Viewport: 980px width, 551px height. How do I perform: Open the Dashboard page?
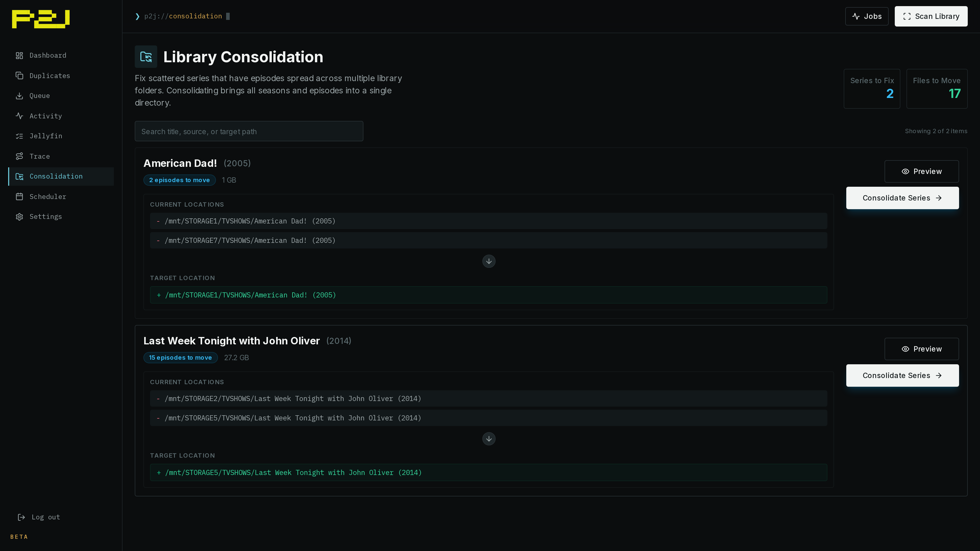pos(61,56)
